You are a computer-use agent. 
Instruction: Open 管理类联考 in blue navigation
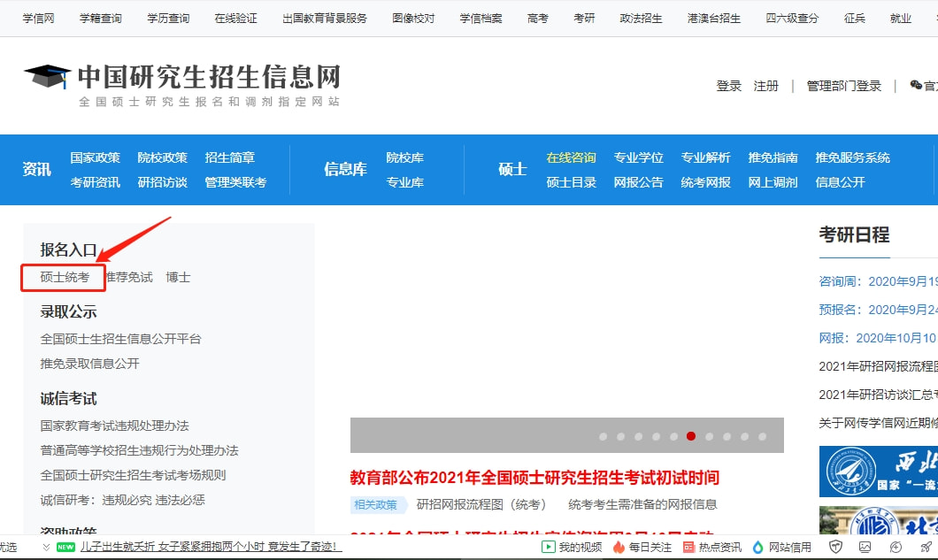coord(235,182)
